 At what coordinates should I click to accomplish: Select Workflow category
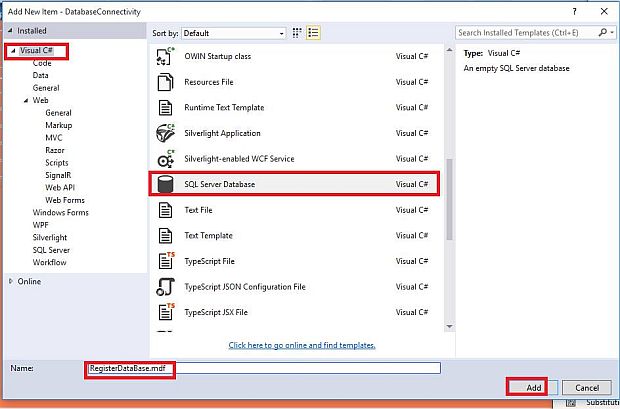pyautogui.click(x=49, y=262)
